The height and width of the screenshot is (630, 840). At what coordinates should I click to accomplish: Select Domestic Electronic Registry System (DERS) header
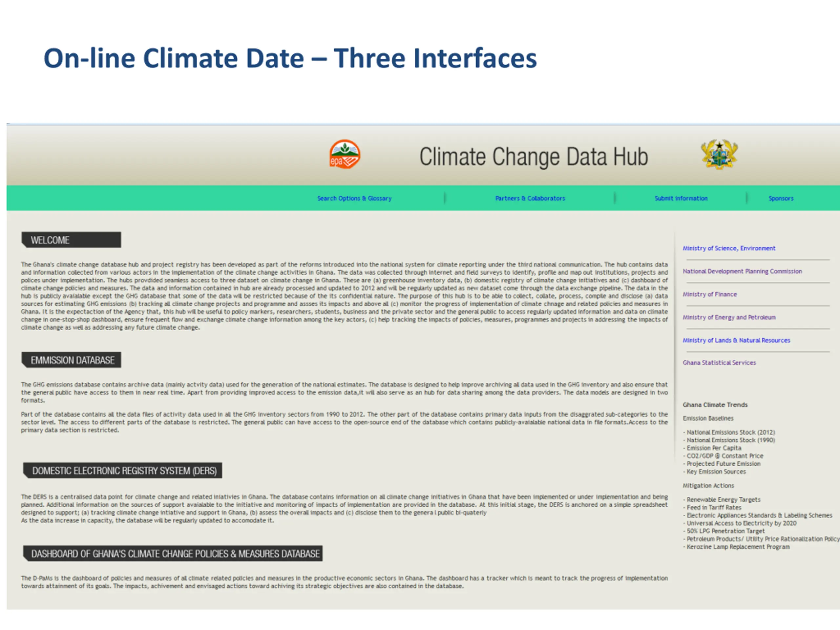tap(123, 471)
